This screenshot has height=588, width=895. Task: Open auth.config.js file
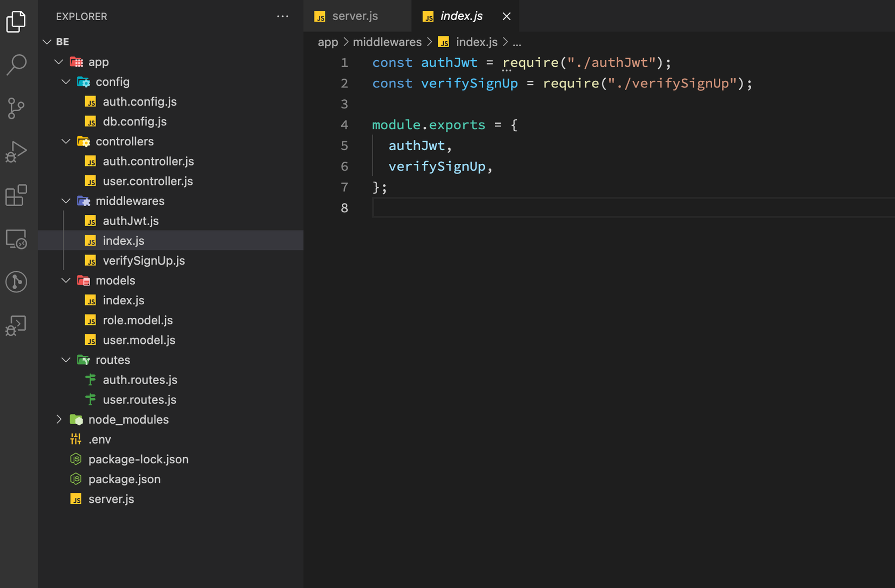click(x=170, y=101)
